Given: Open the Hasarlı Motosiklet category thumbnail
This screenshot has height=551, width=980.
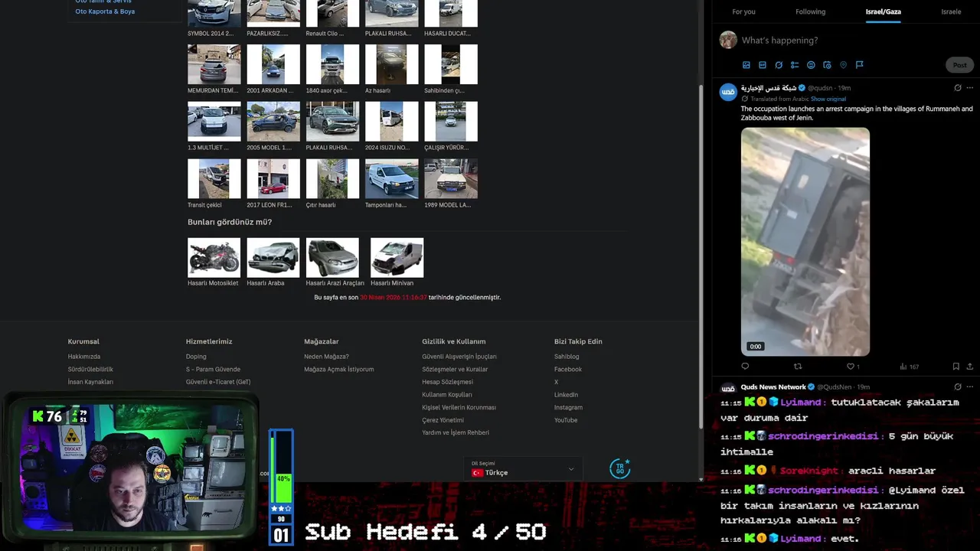Looking at the screenshot, I should pyautogui.click(x=214, y=257).
